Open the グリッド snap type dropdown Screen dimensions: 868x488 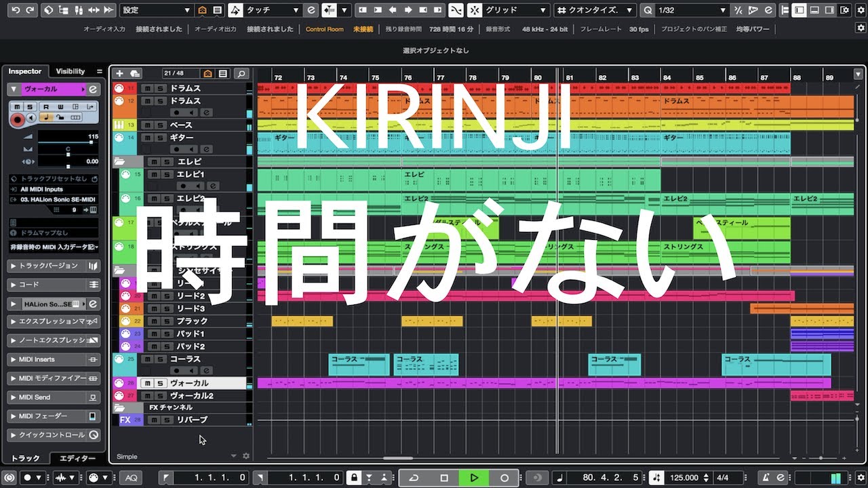(x=515, y=10)
